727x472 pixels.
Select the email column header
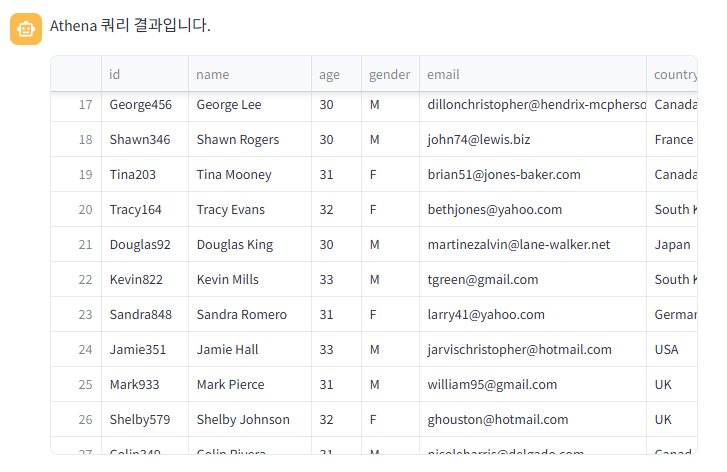pos(533,74)
